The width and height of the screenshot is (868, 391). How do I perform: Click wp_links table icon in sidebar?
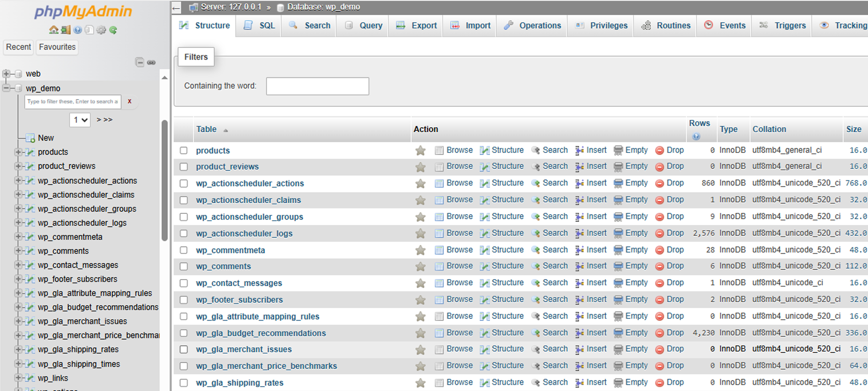[30, 378]
